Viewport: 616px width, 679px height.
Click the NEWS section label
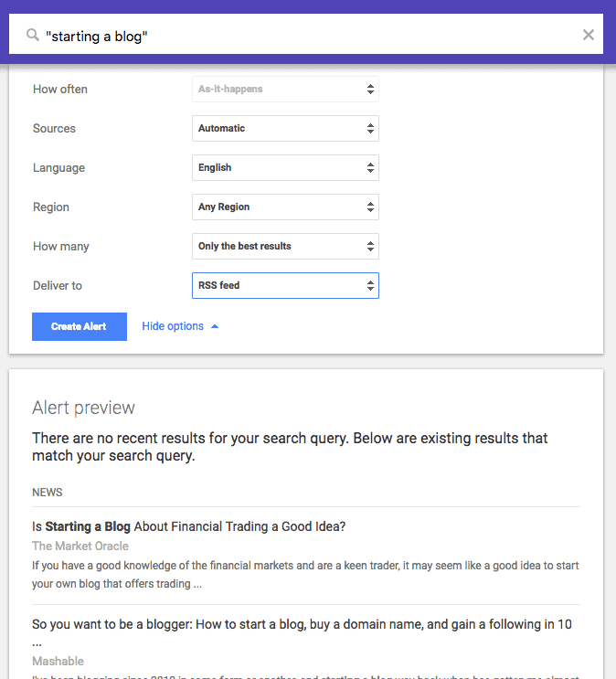click(48, 493)
